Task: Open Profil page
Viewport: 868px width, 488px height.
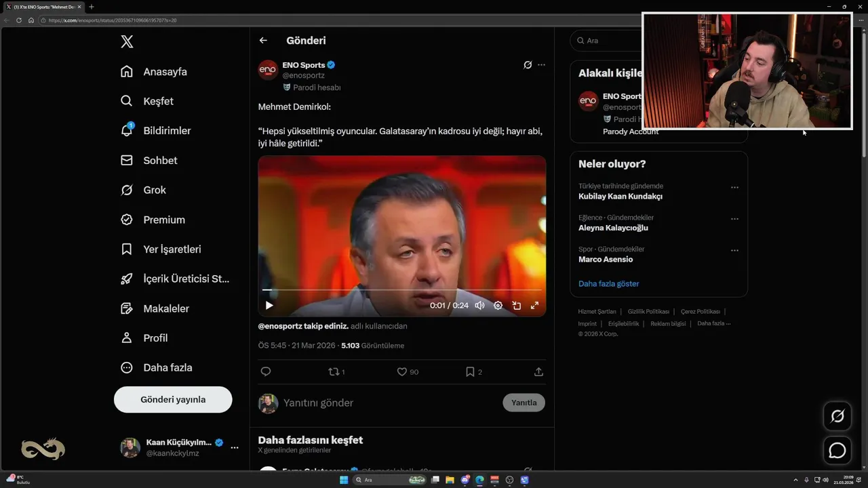Action: (144, 338)
